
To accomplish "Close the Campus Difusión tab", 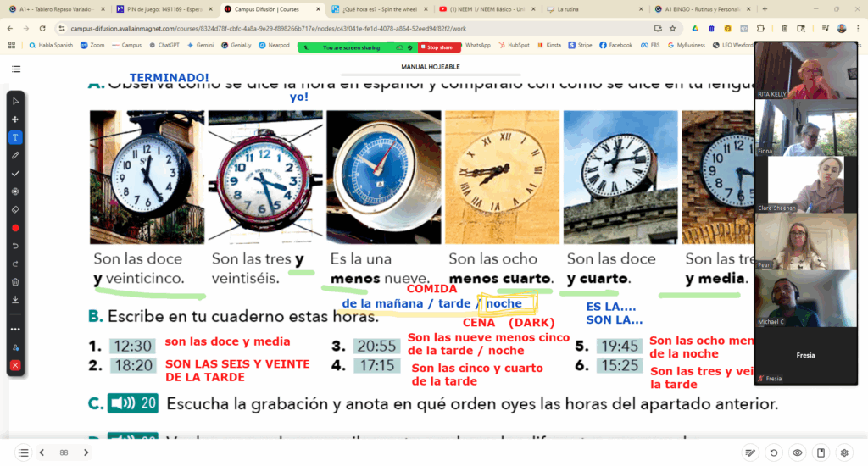I will 318,9.
